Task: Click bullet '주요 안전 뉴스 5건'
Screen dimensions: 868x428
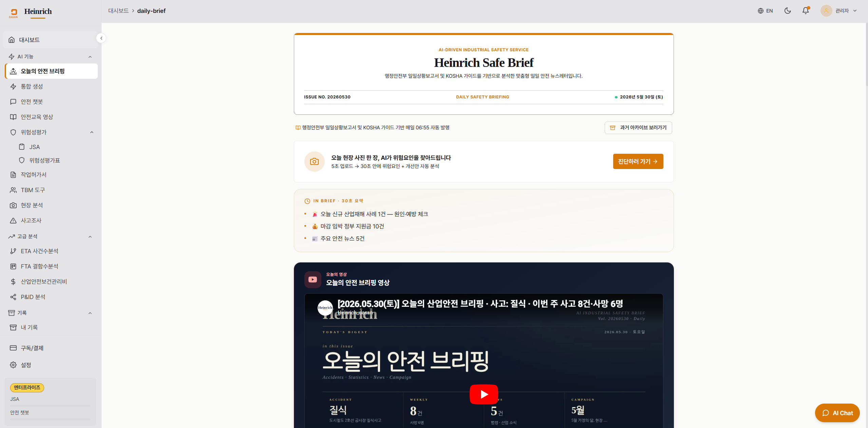Action: point(342,238)
